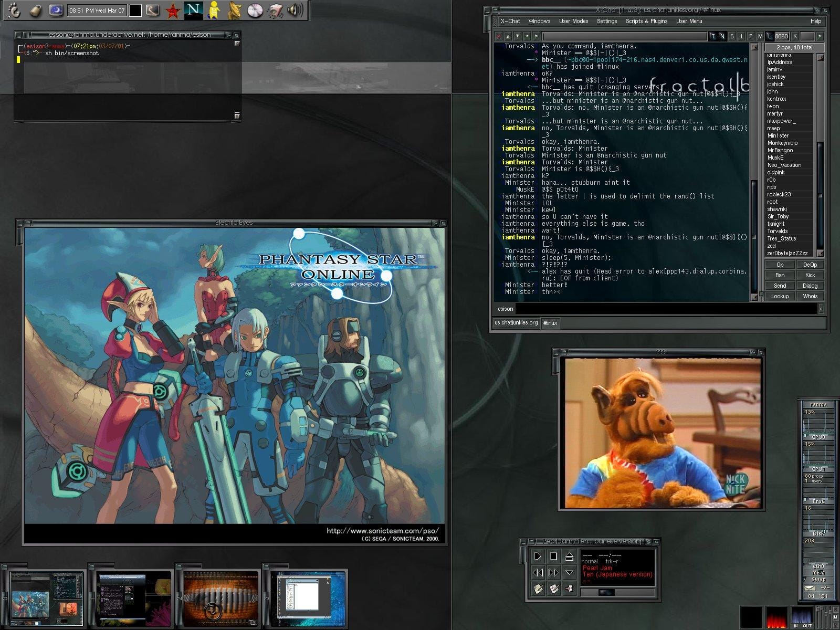840x630 pixels.
Task: Eject the CD in the player
Action: click(569, 556)
